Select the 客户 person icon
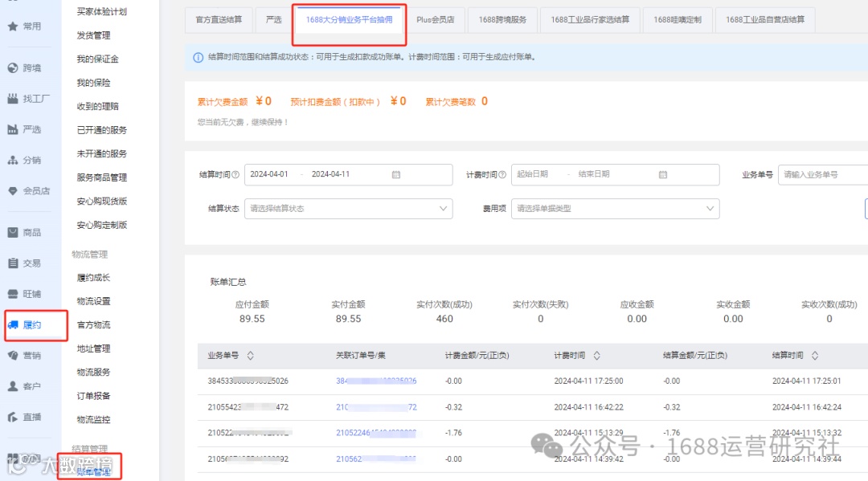The image size is (868, 481). click(x=13, y=386)
